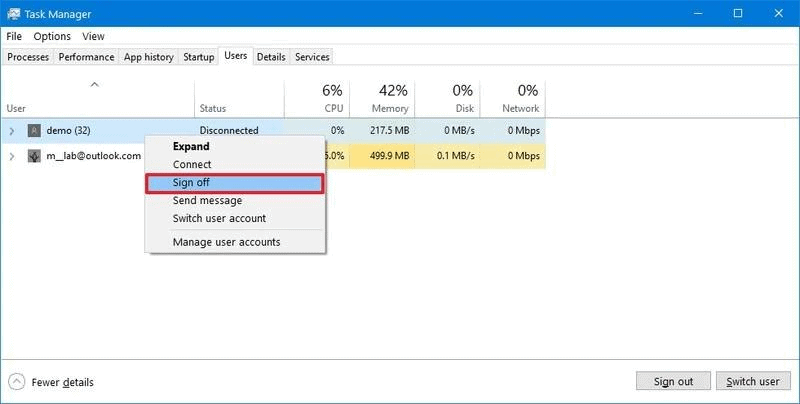
Task: Sort by the User column header
Action: (x=97, y=98)
